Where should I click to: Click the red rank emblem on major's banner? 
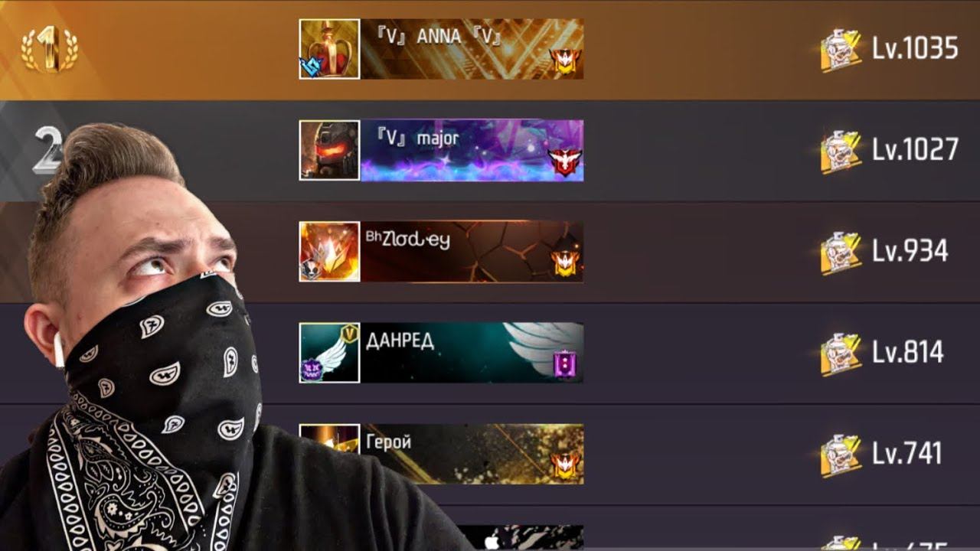pos(566,162)
